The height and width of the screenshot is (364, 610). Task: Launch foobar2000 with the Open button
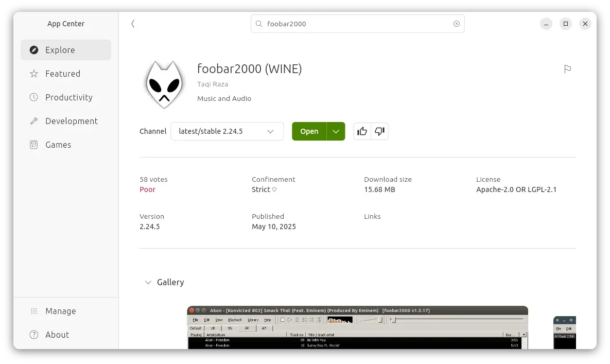(x=309, y=131)
